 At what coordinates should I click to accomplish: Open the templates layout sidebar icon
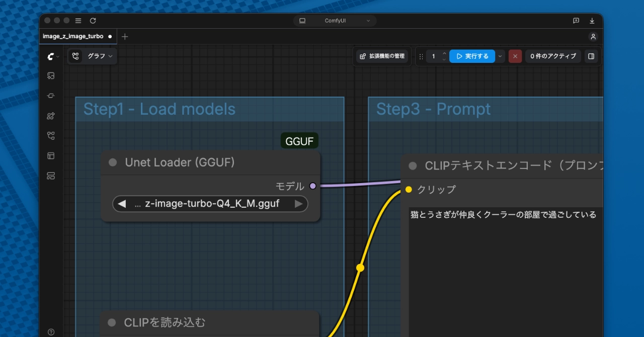51,156
